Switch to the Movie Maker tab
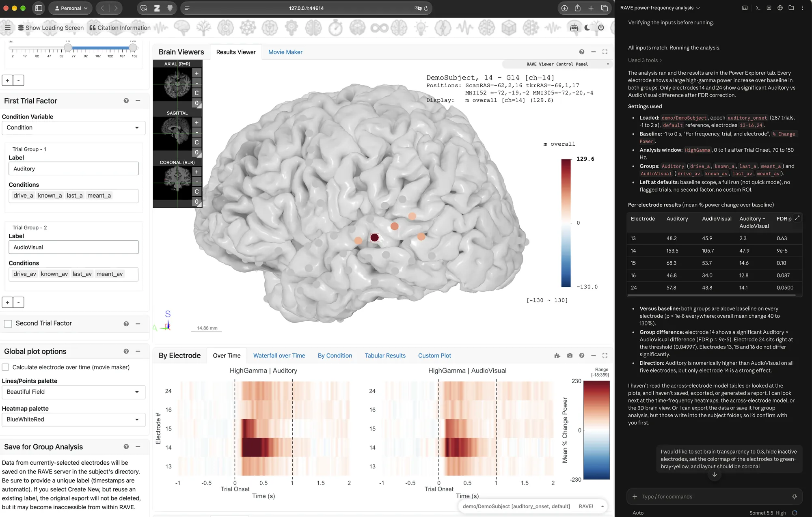 click(x=285, y=52)
